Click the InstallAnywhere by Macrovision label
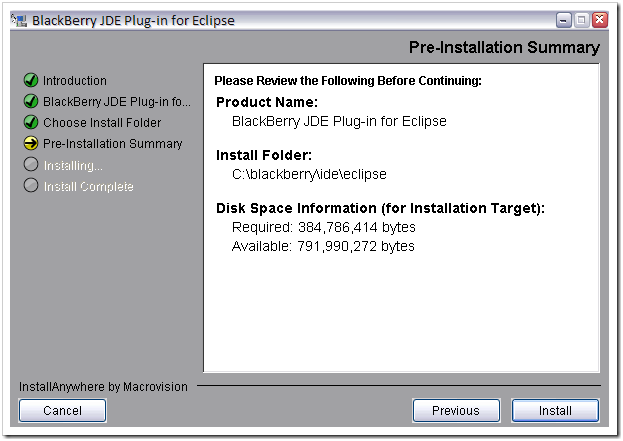This screenshot has width=623, height=441. point(103,387)
